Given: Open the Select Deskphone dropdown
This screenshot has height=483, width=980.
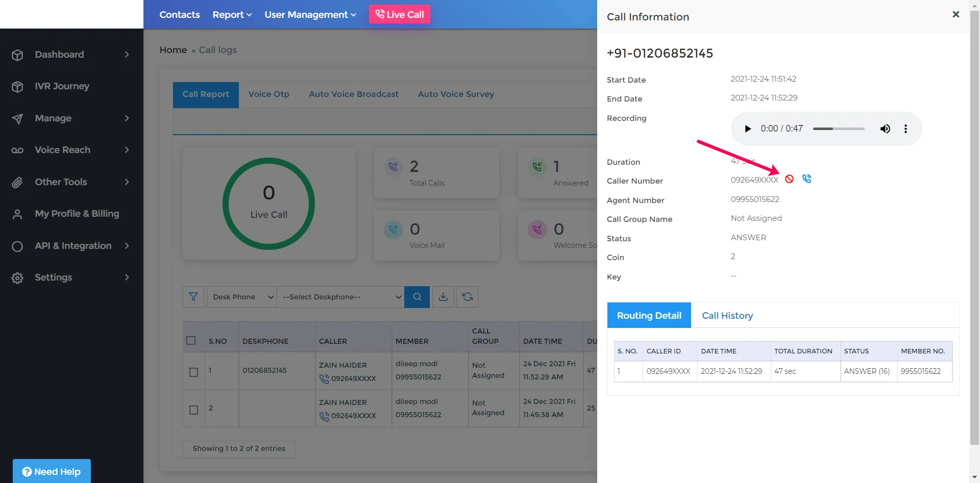Looking at the screenshot, I should [x=340, y=297].
